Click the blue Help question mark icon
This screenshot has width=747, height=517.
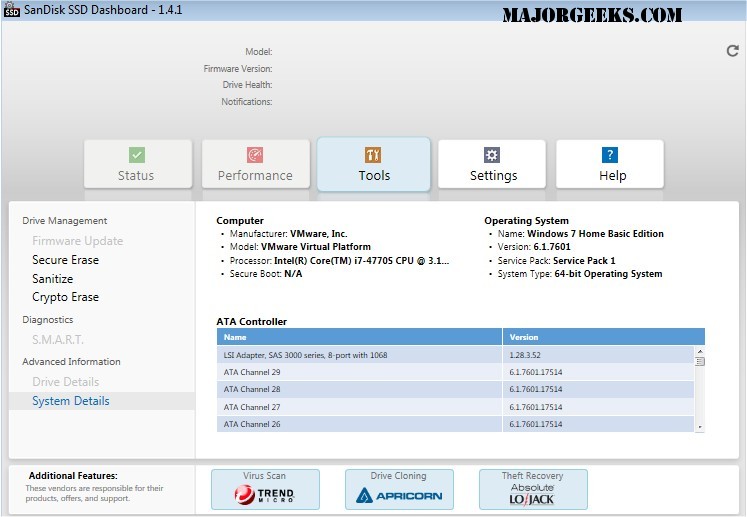[610, 155]
